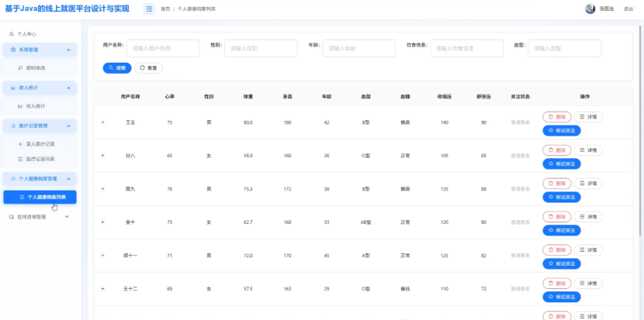
Task: Click the 退出 logout link
Action: click(628, 9)
